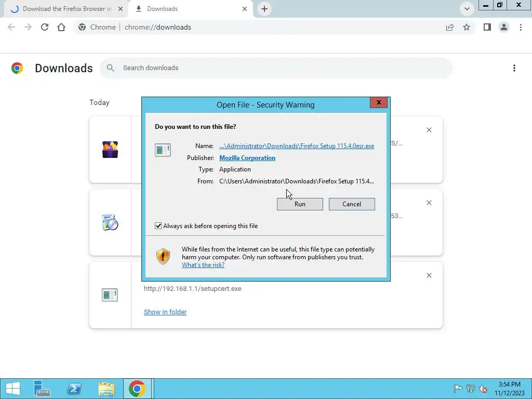Viewport: 532px width, 399px height.
Task: Open Server Manager from the taskbar
Action: [42, 389]
